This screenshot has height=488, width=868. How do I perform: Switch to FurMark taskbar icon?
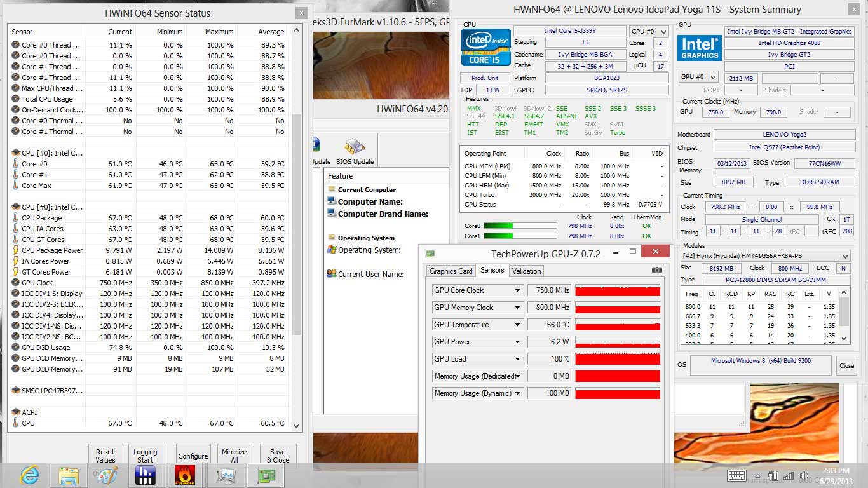(x=185, y=475)
